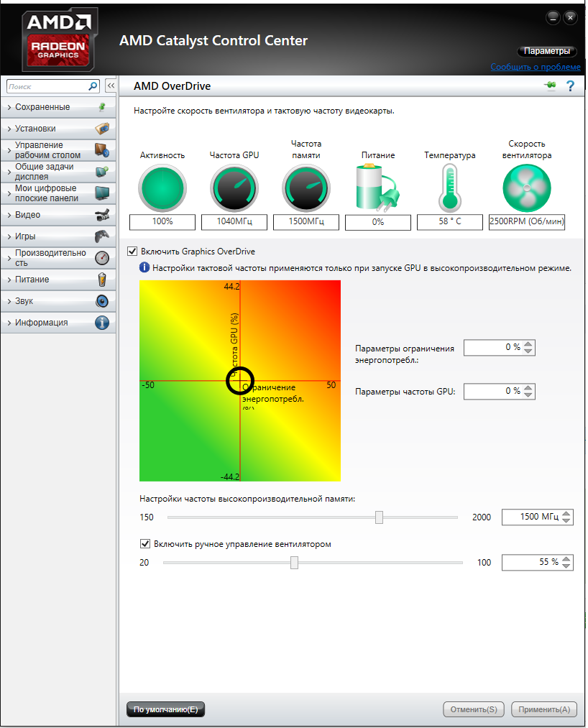
Task: Click the green pin icon near help
Action: pos(551,86)
